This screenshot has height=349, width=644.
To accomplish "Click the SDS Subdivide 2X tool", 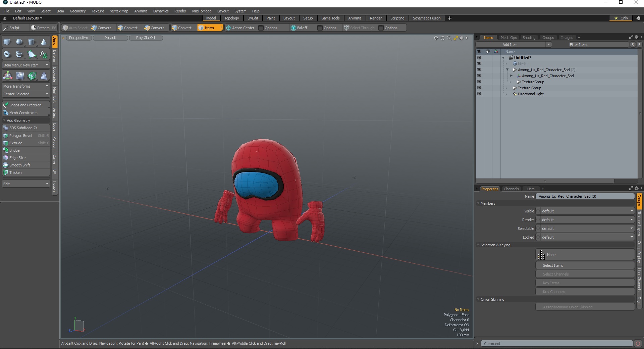I will tap(26, 128).
